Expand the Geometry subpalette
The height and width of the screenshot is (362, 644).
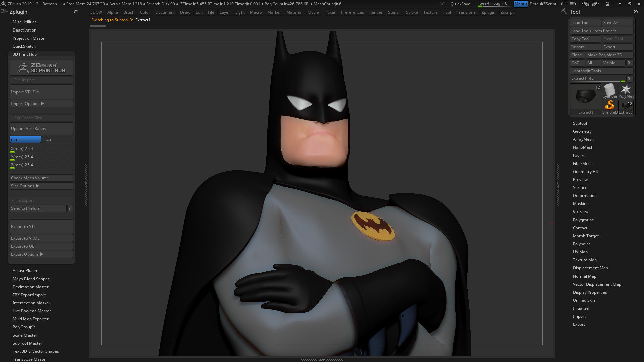(582, 131)
